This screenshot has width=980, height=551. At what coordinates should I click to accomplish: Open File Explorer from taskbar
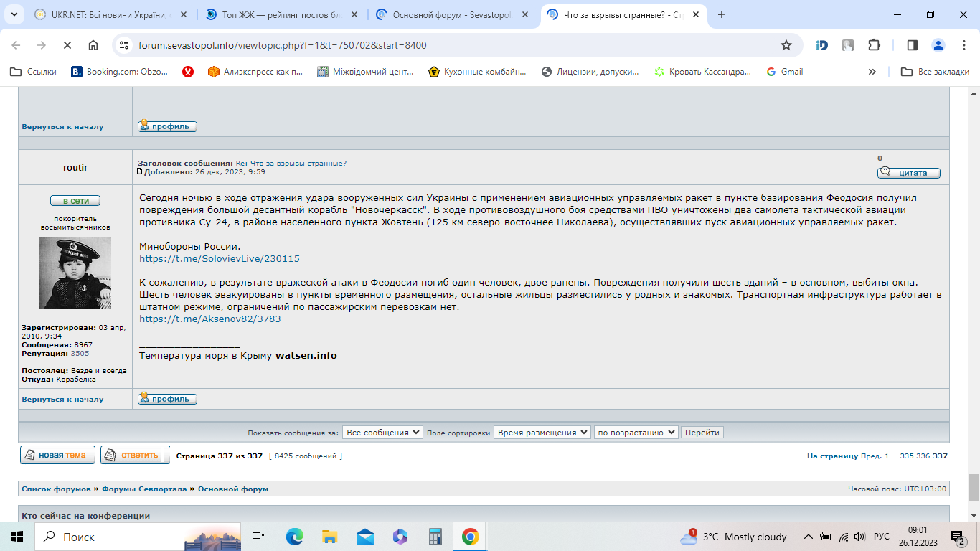pos(329,537)
